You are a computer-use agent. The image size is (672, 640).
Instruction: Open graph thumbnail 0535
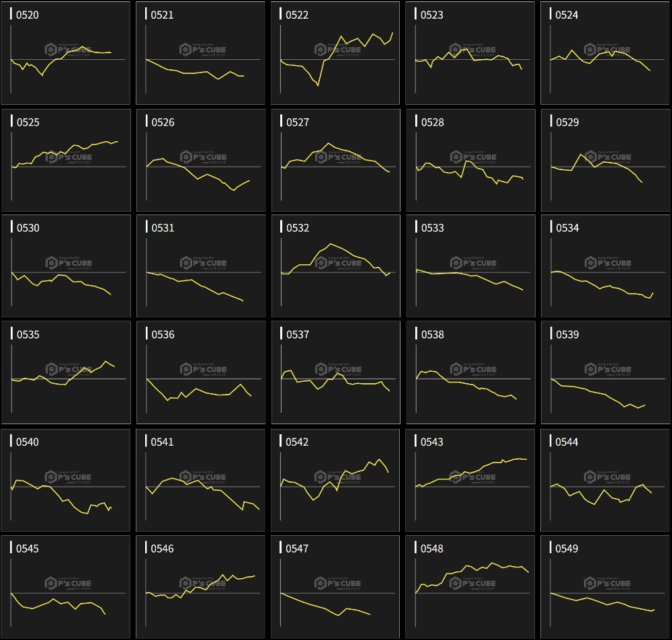[x=66, y=372]
